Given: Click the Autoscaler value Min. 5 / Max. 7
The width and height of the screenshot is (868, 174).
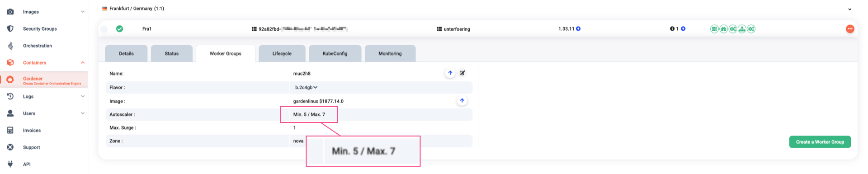Looking at the screenshot, I should [x=309, y=114].
